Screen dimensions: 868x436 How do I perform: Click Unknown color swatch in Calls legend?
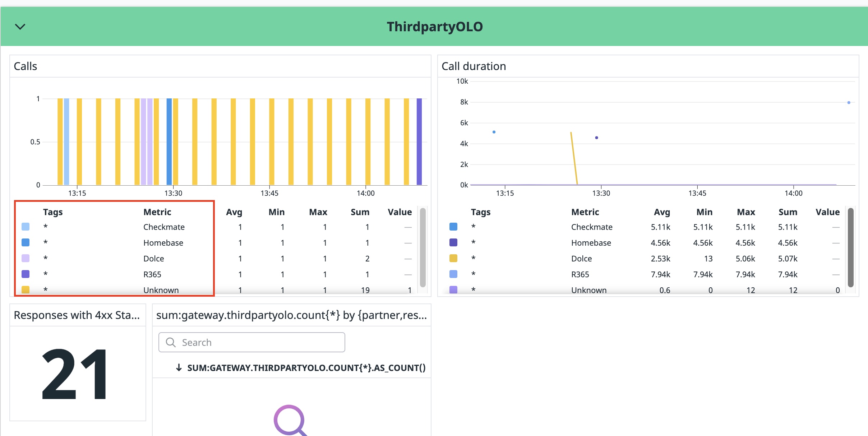coord(26,289)
